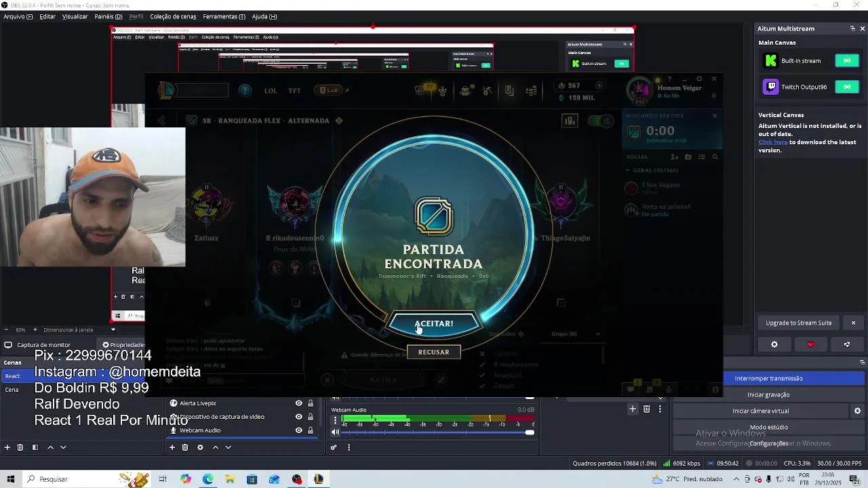Open advanced audio properties gear
Image resolution: width=868 pixels, height=488 pixels.
pyautogui.click(x=334, y=447)
